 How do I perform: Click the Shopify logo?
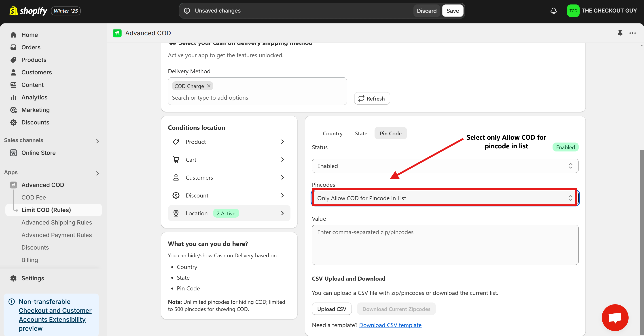28,11
